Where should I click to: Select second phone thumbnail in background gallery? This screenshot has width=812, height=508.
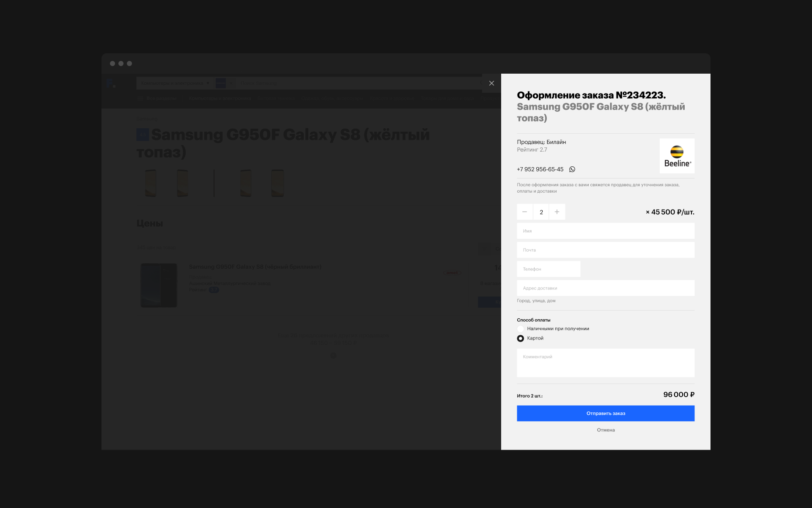182,183
